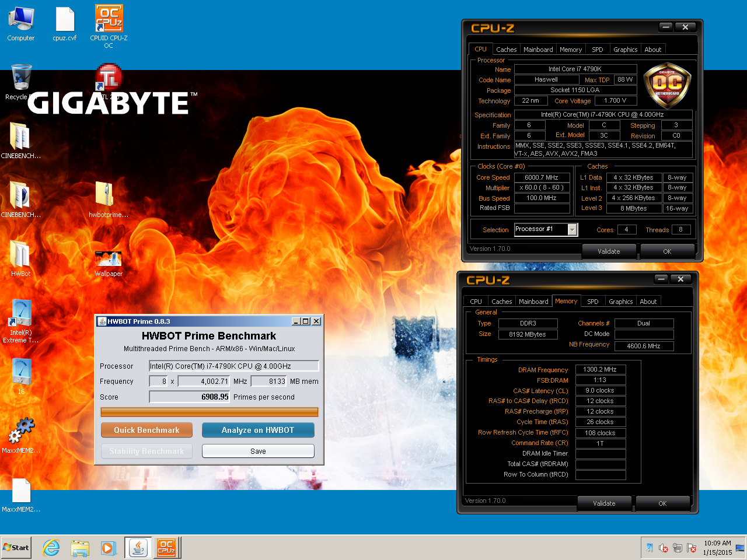The image size is (747, 560).
Task: Switch to SPD tab in top CPU-Z window
Action: pos(598,50)
